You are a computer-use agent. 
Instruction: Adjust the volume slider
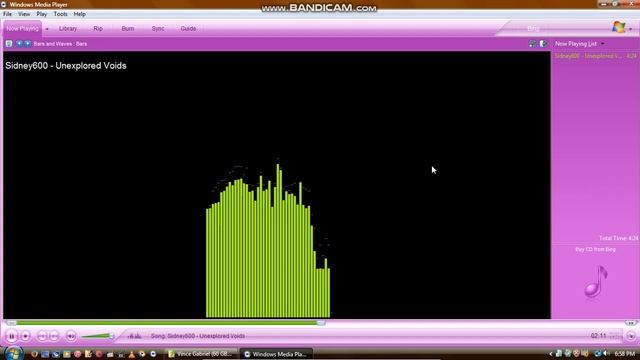click(97, 336)
